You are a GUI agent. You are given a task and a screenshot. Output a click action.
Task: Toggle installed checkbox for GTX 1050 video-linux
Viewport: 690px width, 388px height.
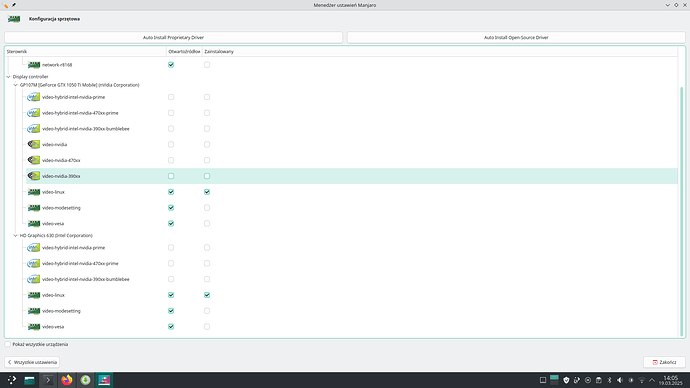pyautogui.click(x=207, y=192)
